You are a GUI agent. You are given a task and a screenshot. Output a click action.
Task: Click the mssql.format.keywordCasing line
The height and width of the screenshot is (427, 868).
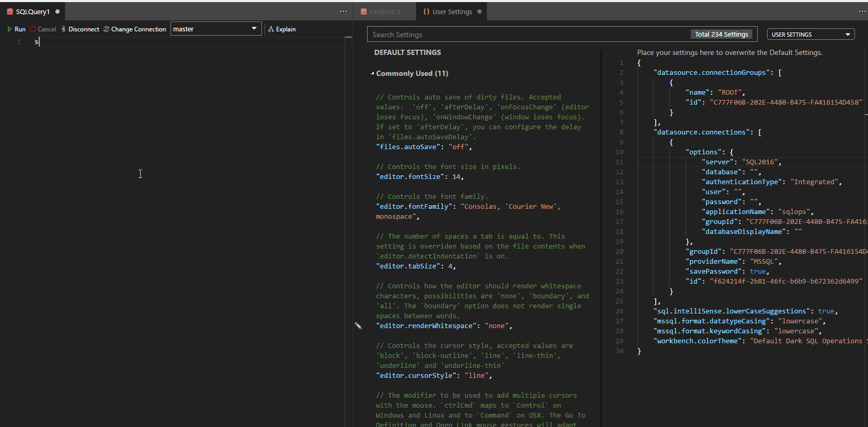738,331
